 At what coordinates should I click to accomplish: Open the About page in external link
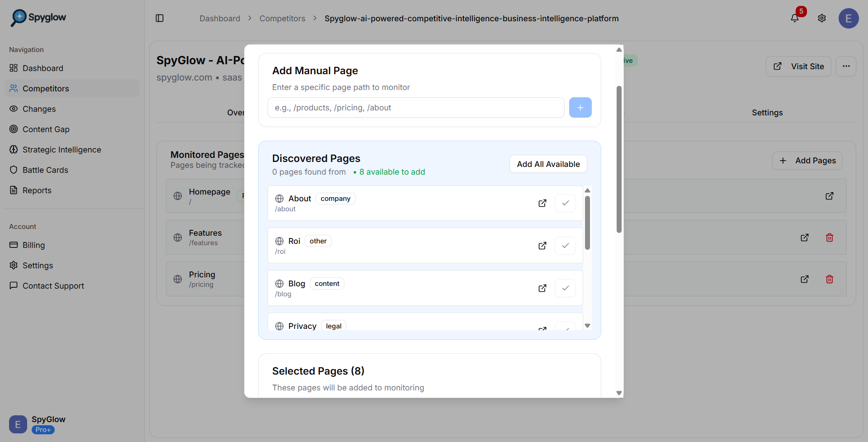pyautogui.click(x=542, y=203)
